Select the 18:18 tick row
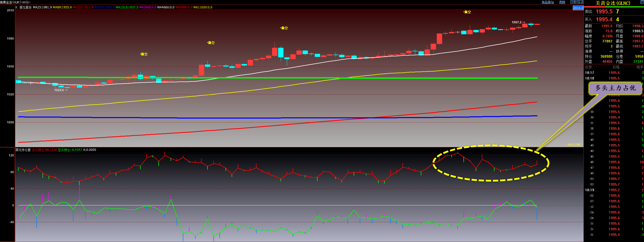Viewport: 644px width, 242px height. pos(614,78)
